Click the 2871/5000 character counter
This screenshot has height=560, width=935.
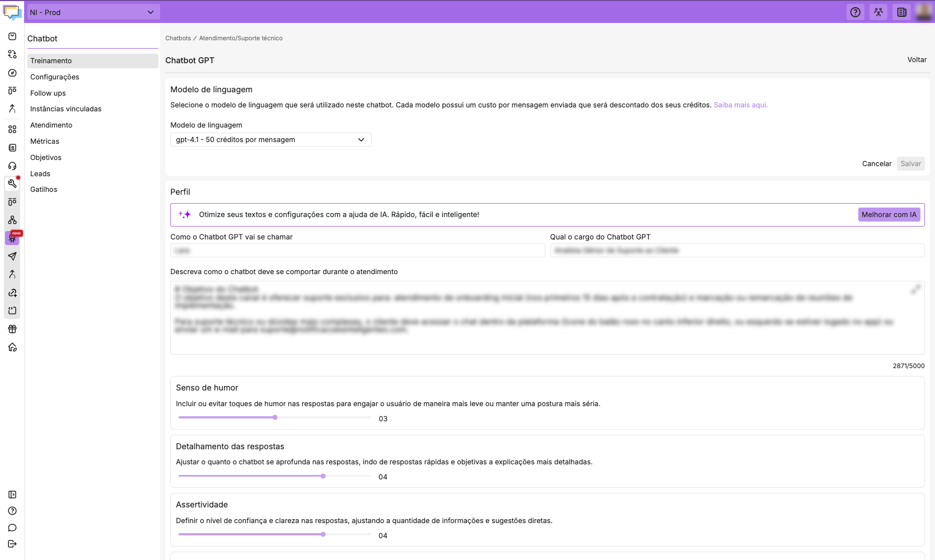(x=908, y=366)
